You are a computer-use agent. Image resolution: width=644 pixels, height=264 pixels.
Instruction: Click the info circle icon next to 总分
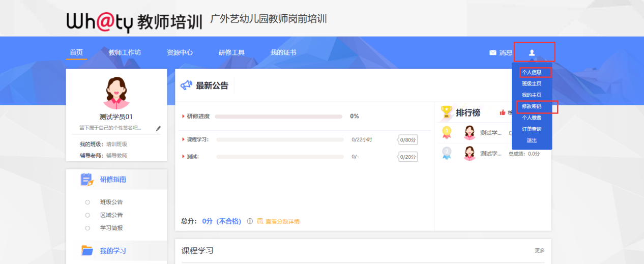click(x=250, y=221)
